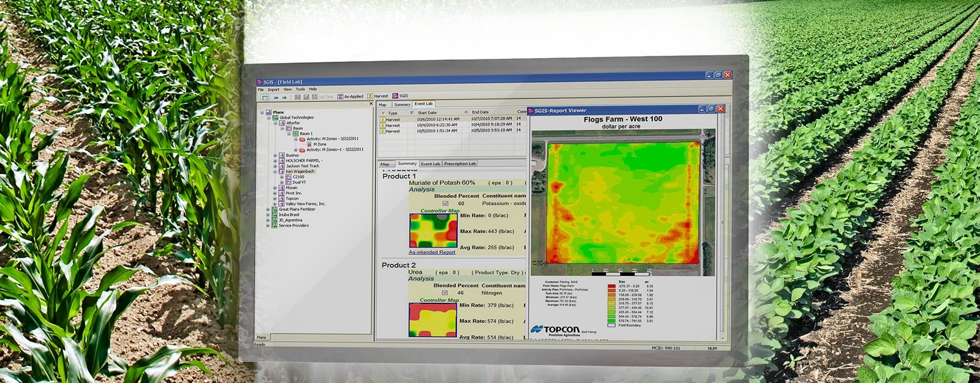Click the red Activity M Zones folder icon
The height and width of the screenshot is (383, 980).
point(303,139)
